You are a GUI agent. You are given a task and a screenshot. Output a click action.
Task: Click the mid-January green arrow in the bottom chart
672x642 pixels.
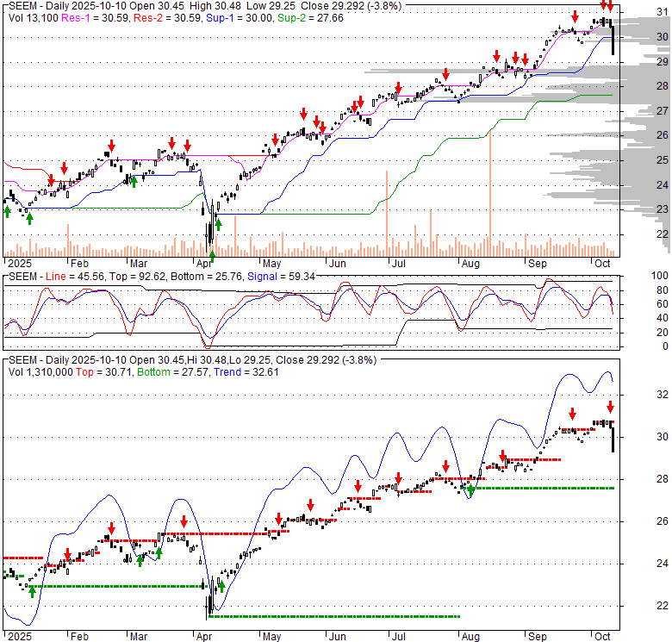tap(31, 592)
